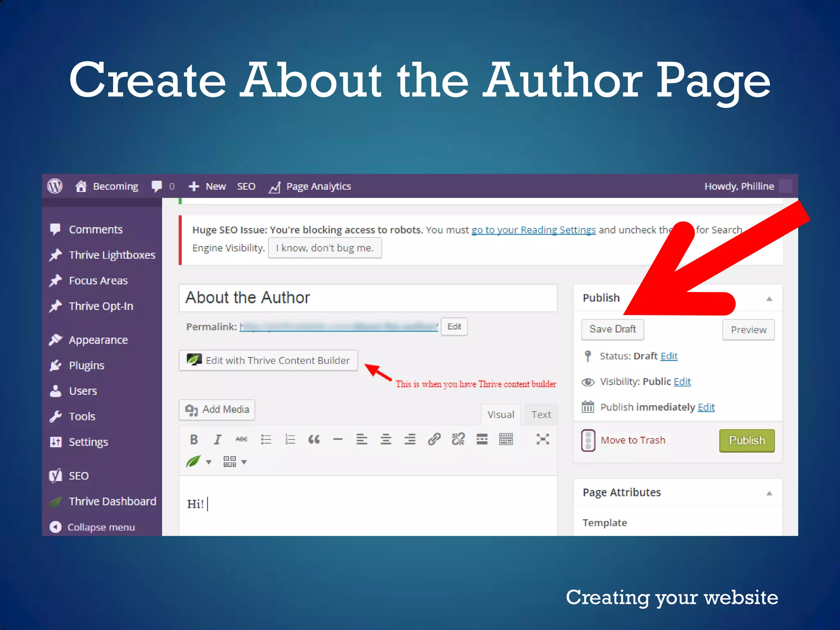Open the comments bubble in admin bar

click(157, 186)
